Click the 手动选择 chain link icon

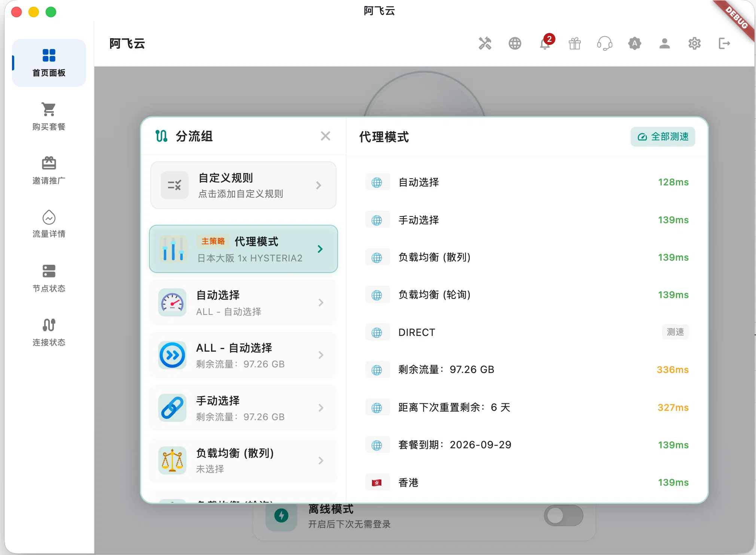(x=172, y=408)
